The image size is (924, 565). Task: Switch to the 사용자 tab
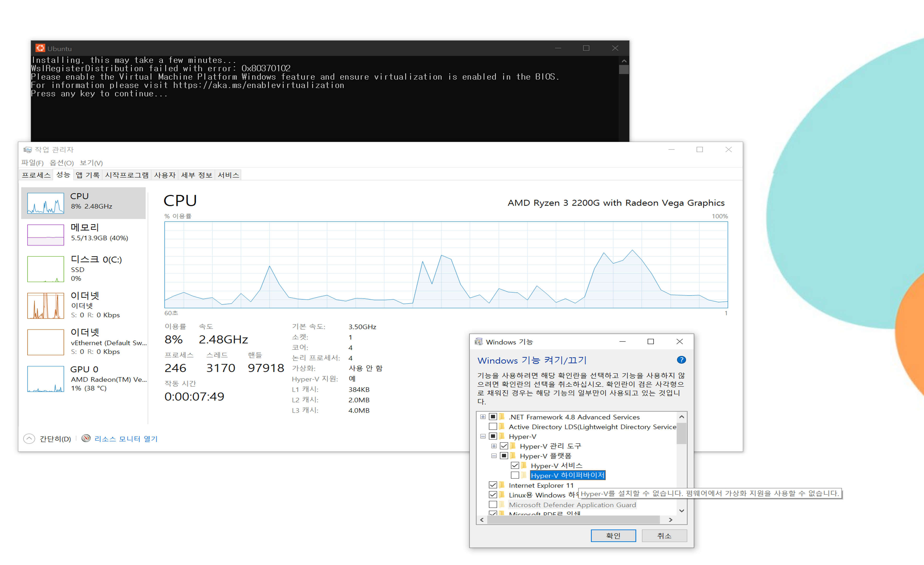[165, 175]
